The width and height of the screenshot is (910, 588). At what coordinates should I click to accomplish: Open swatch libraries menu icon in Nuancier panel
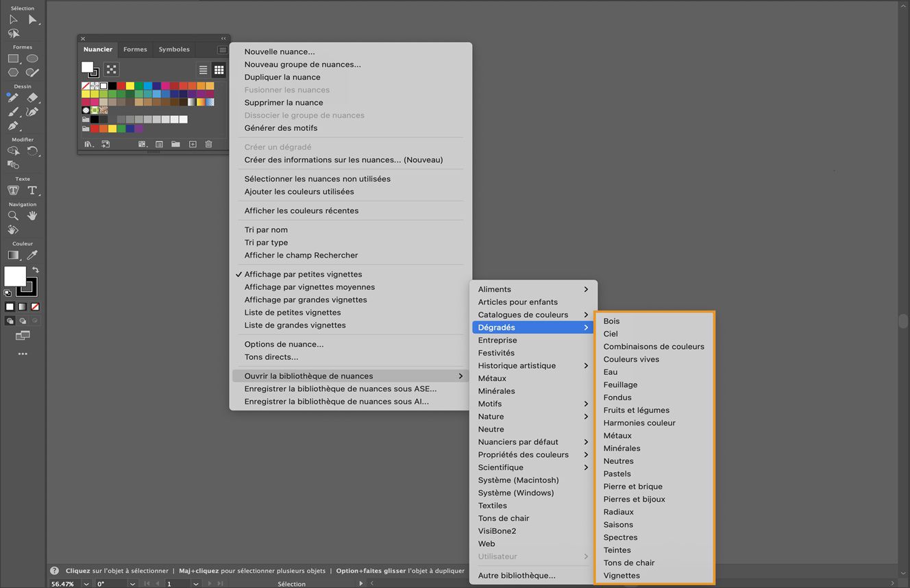click(88, 144)
